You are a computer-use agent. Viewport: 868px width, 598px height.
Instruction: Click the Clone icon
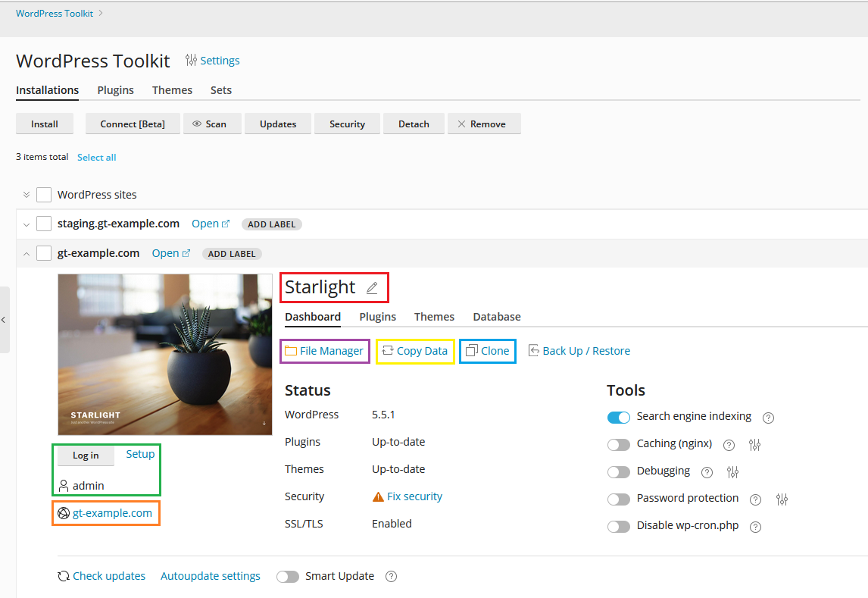tap(472, 350)
